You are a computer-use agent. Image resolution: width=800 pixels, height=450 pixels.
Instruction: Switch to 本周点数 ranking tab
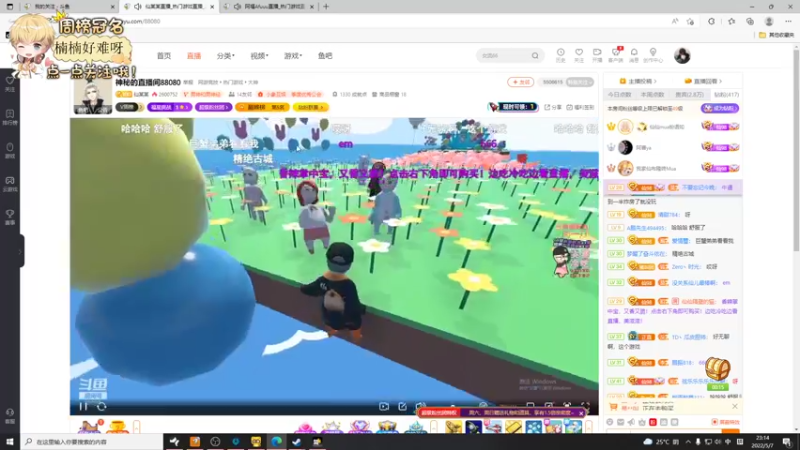click(x=653, y=94)
